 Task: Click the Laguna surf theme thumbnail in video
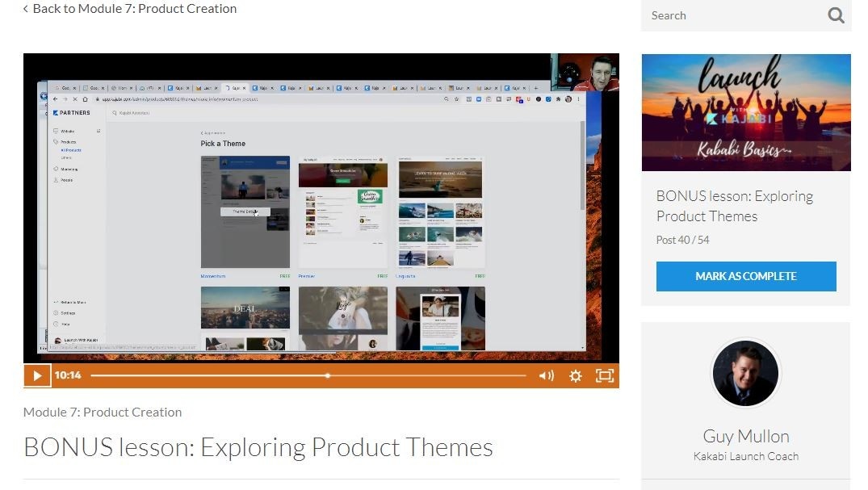[x=441, y=212]
